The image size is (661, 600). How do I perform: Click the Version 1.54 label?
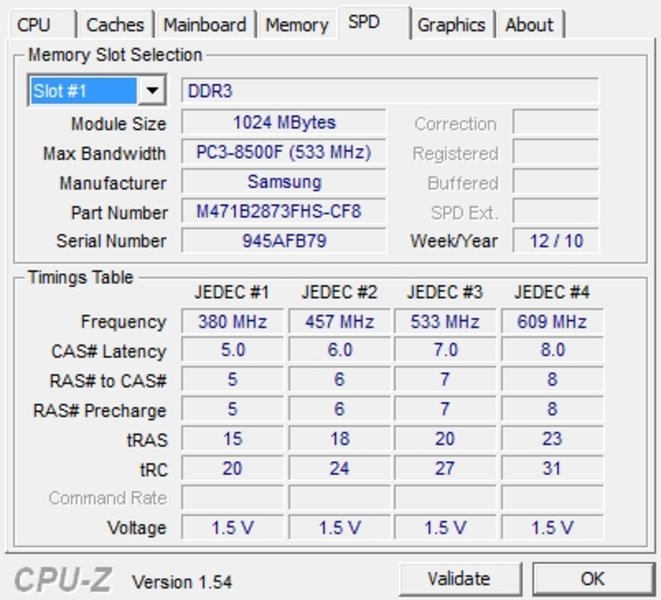182,582
